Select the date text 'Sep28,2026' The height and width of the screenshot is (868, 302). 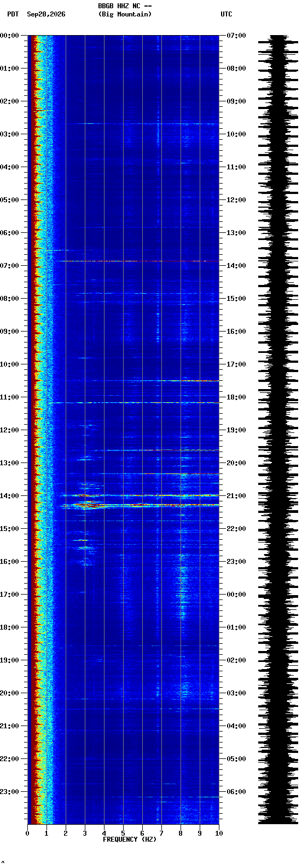46,14
